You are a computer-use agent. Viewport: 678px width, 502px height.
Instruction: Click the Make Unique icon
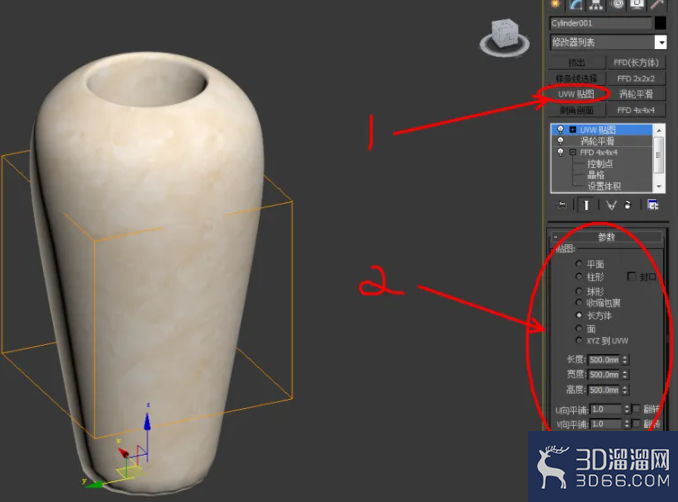tap(611, 205)
